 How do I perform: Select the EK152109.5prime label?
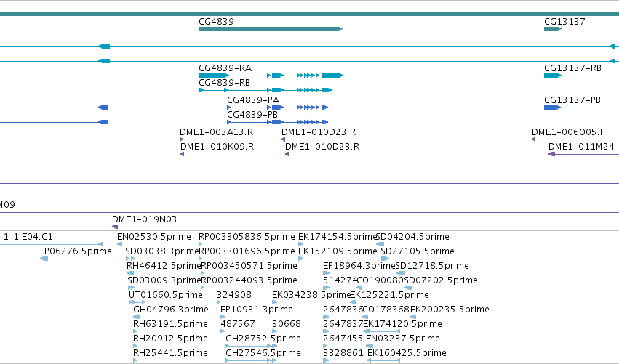pyautogui.click(x=338, y=251)
